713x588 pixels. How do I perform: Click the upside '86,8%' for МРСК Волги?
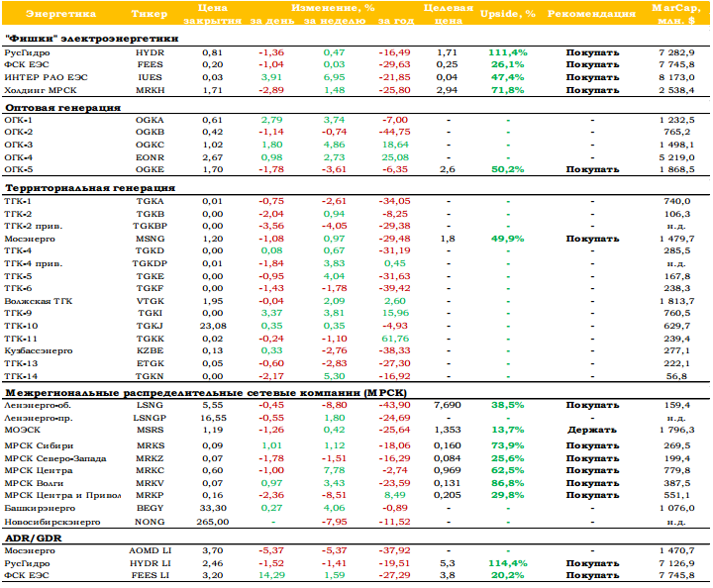507,483
